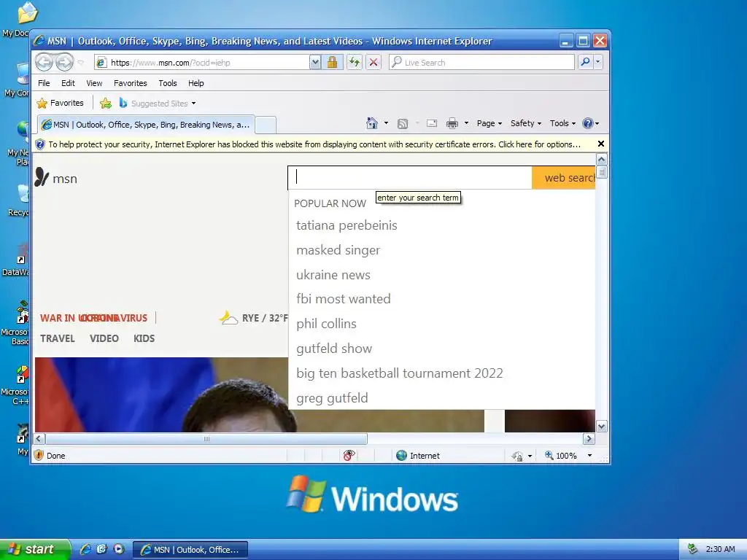Click the MSN web search text box

[410, 177]
